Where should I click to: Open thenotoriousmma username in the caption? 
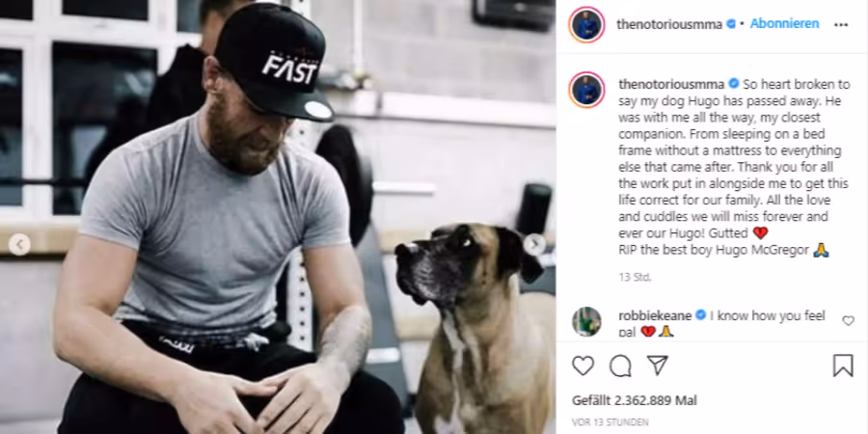point(671,84)
